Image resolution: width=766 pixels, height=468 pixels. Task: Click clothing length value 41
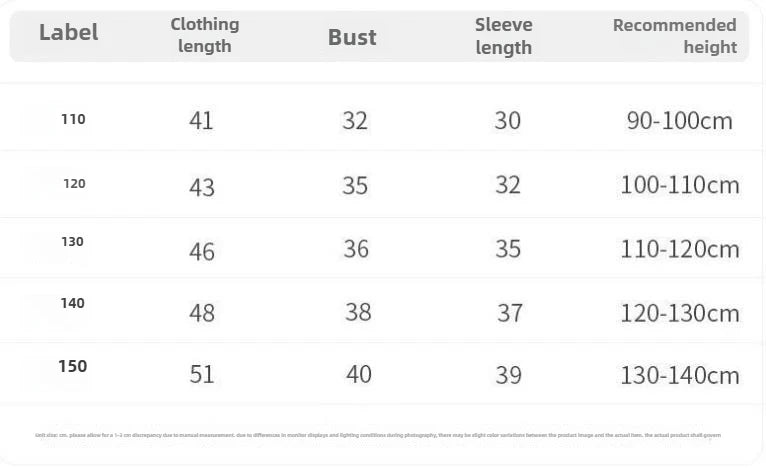pos(201,121)
